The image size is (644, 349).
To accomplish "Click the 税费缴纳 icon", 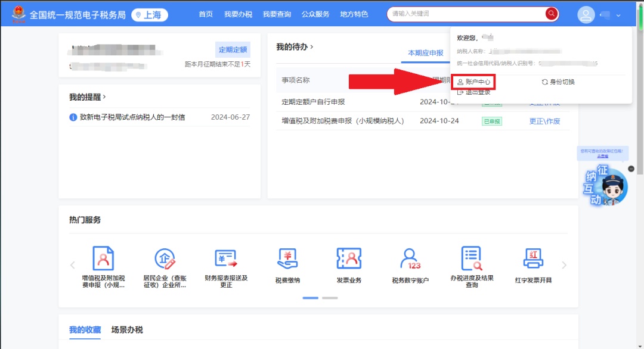I will (x=287, y=258).
